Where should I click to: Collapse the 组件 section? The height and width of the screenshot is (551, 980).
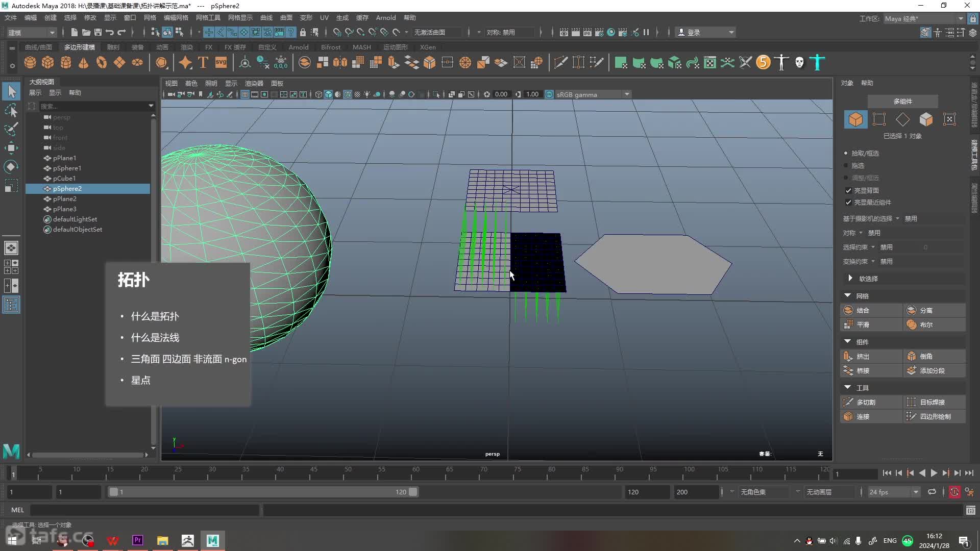point(848,341)
